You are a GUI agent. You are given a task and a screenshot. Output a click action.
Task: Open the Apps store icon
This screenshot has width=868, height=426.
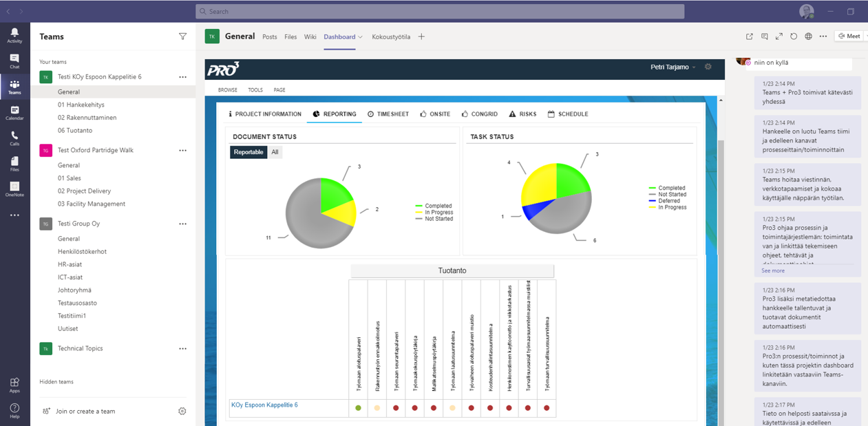click(x=14, y=385)
